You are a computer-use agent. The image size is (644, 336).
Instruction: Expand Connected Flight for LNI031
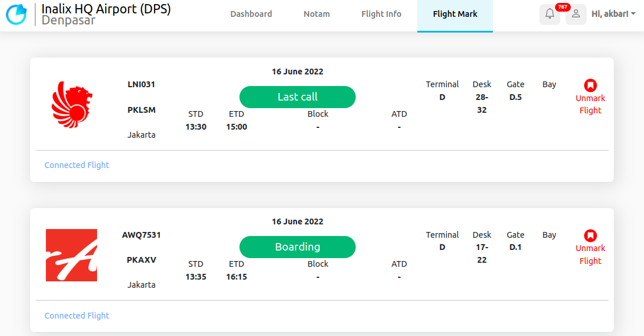tap(77, 165)
